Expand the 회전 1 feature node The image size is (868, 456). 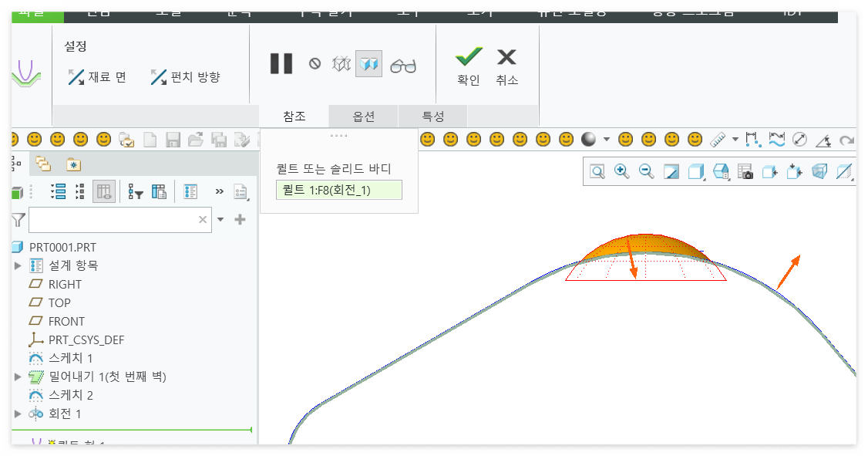tap(18, 414)
